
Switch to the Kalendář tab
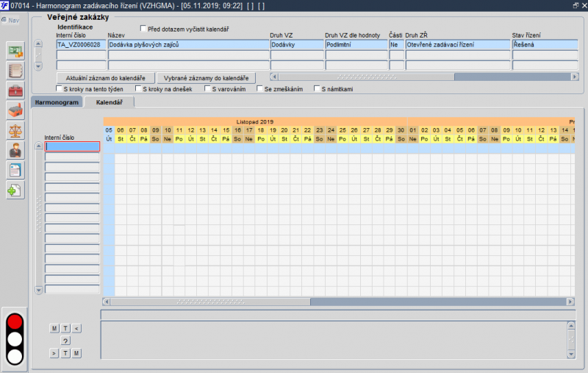(109, 102)
